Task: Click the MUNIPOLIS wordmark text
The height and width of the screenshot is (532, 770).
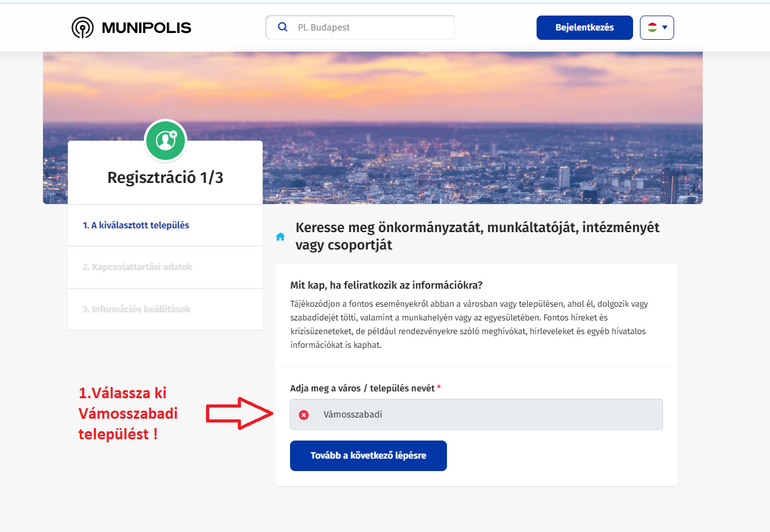Action: click(x=146, y=28)
